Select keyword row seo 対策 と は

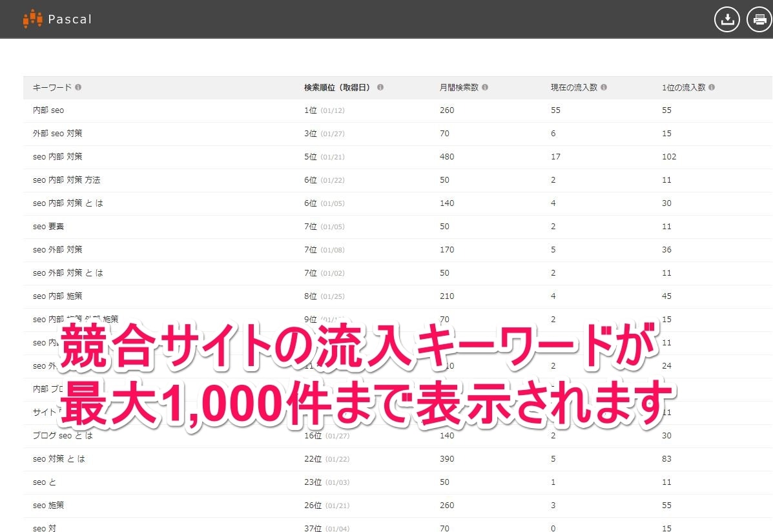(398, 459)
